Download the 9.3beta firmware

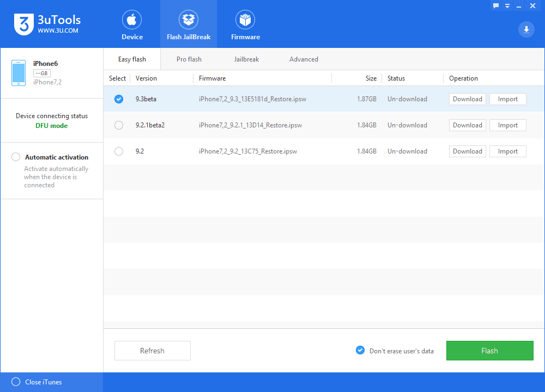coord(468,99)
